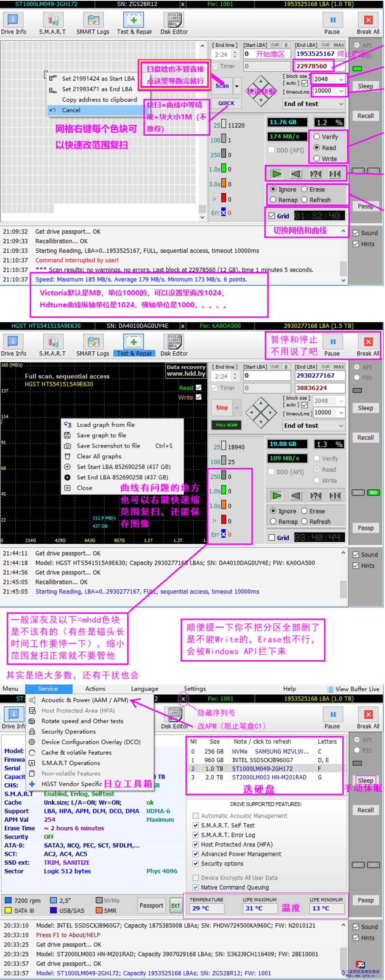Adjust End time 2:24 stepper in top window
Viewport: 385px width, 980px height.
(x=235, y=54)
